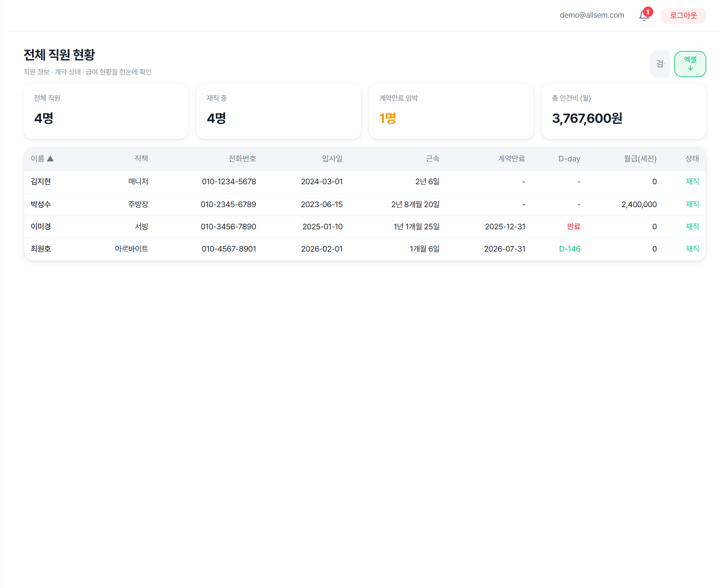This screenshot has width=722, height=588.
Task: Sort by the 계약만료 column header
Action: [511, 158]
